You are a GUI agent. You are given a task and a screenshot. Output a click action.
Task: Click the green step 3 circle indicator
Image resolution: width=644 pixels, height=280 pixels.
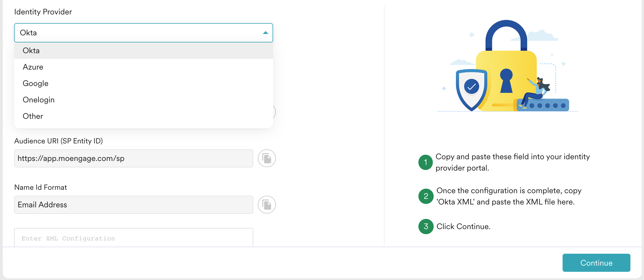pyautogui.click(x=425, y=227)
